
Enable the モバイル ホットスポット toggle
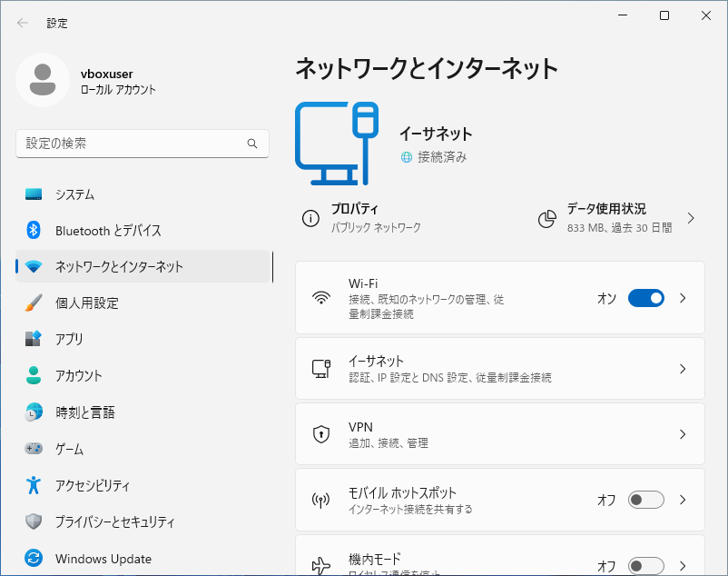(x=645, y=500)
